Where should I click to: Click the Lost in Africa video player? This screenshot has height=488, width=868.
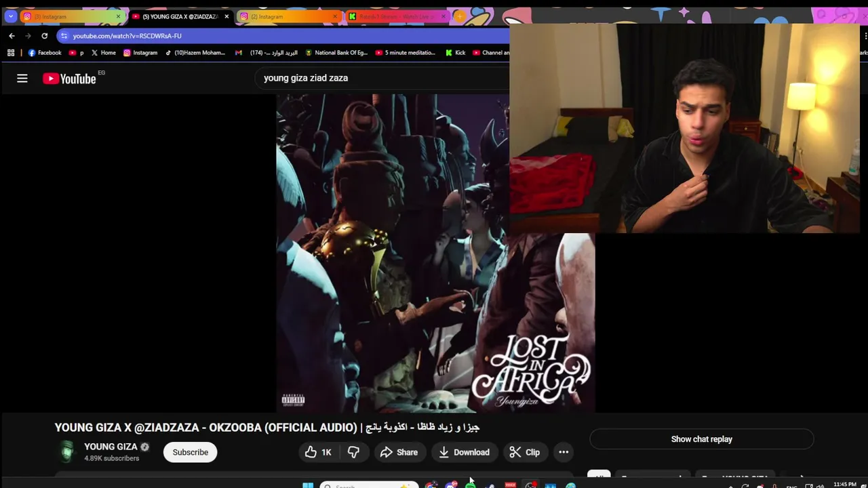pos(435,253)
